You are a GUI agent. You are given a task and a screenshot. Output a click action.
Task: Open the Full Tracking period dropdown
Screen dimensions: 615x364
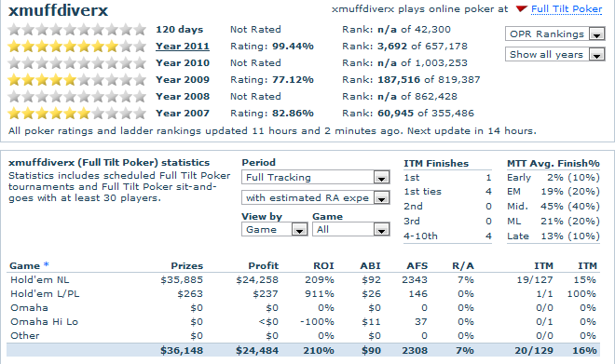click(x=316, y=178)
